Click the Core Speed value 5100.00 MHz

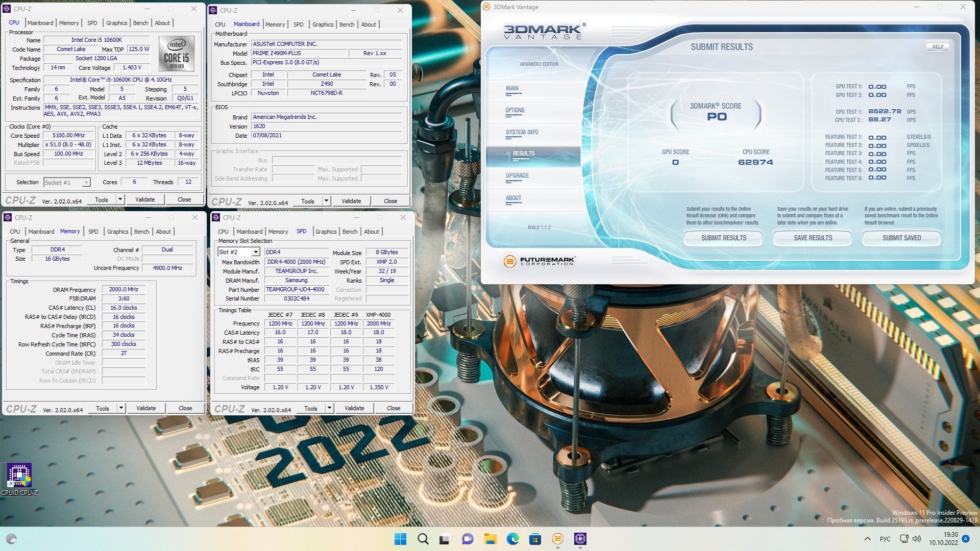(68, 136)
